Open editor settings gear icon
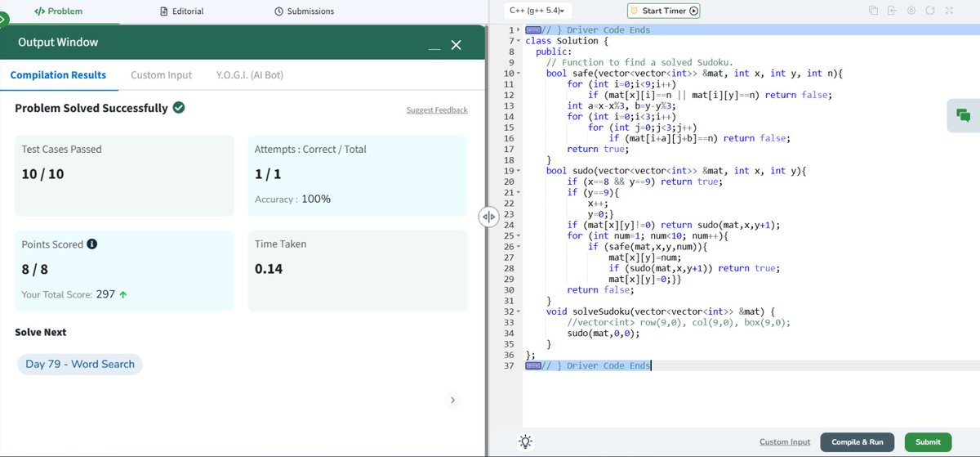 coord(911,11)
